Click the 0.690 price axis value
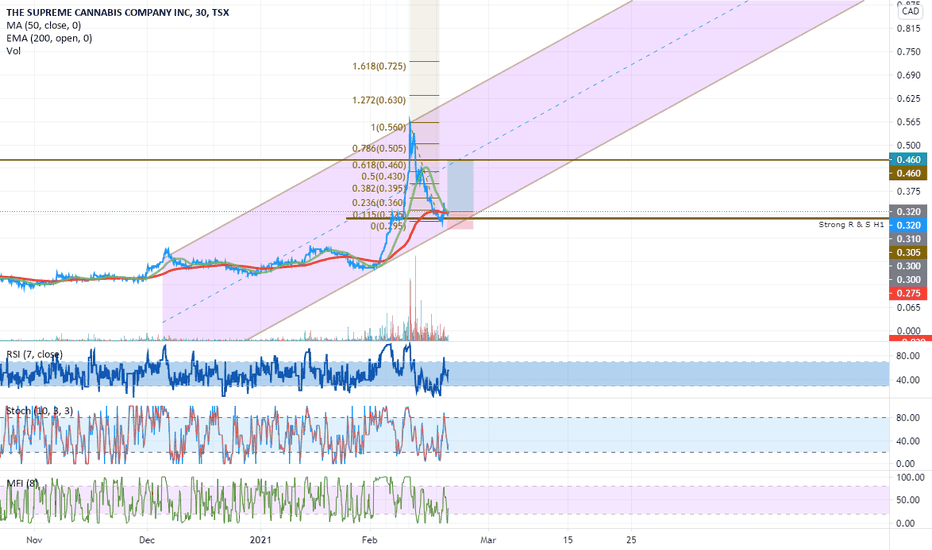This screenshot has height=550, width=932. pyautogui.click(x=908, y=76)
